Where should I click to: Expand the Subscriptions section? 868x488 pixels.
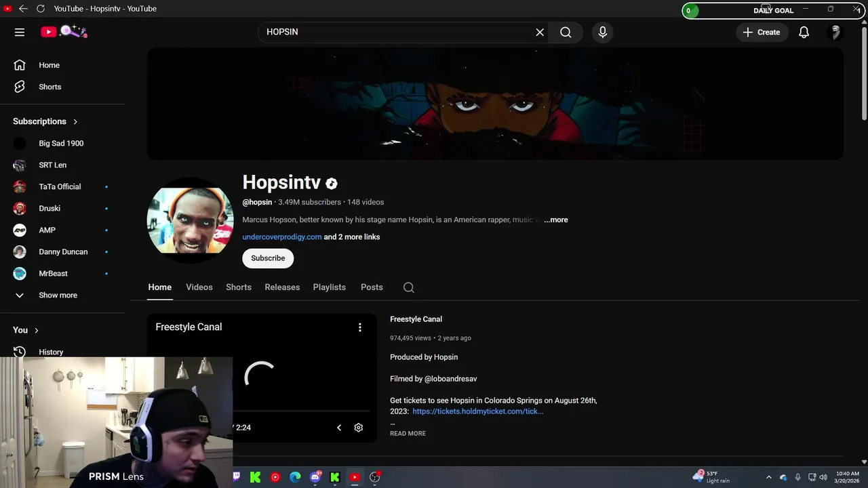[45, 121]
